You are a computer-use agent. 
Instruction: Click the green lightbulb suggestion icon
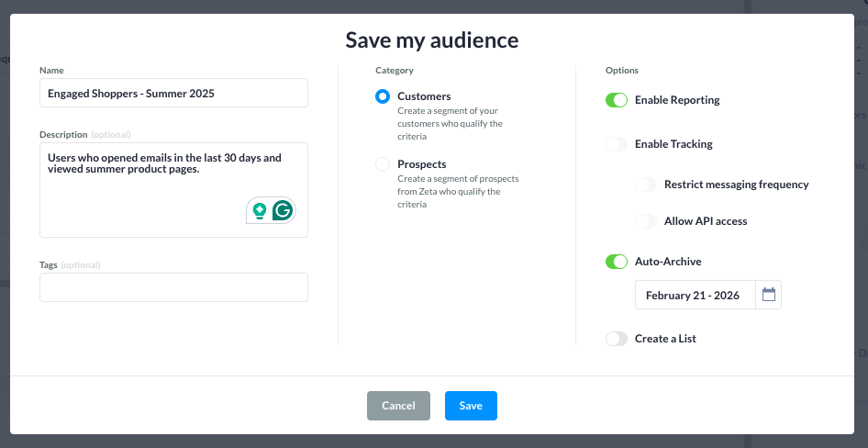260,210
